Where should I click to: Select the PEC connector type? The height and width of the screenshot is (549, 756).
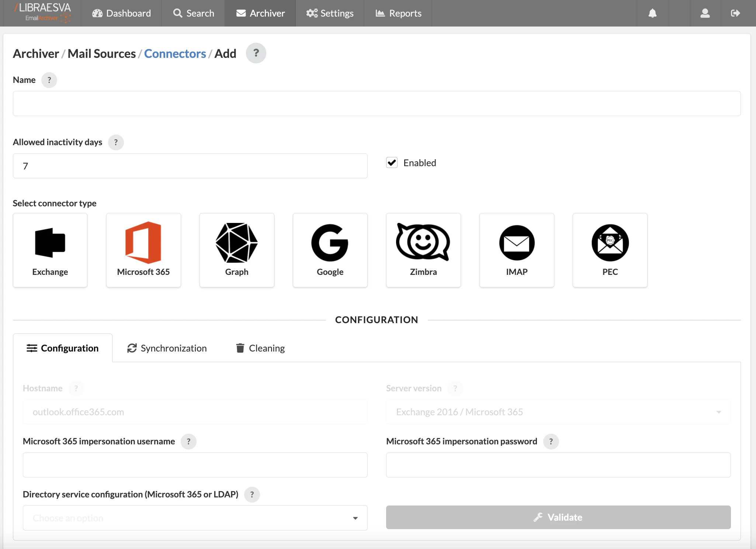pos(610,250)
